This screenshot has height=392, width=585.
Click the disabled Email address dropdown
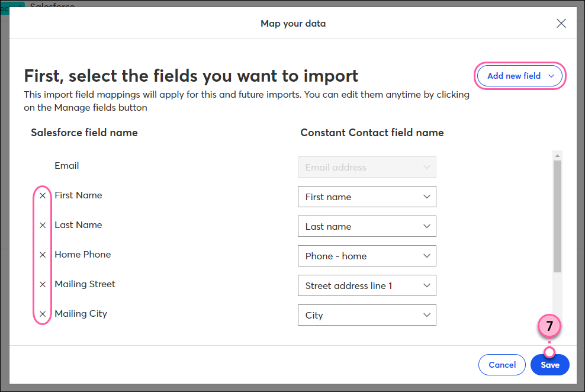pos(367,167)
